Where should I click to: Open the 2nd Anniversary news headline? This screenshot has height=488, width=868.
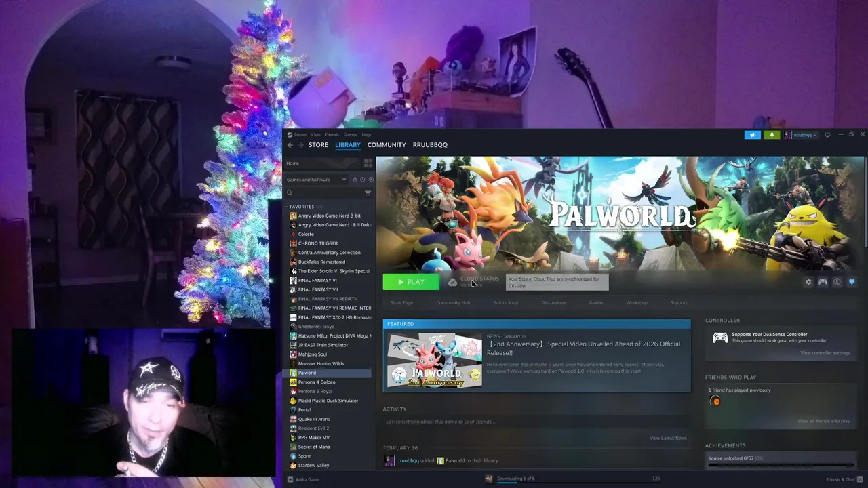pyautogui.click(x=583, y=348)
